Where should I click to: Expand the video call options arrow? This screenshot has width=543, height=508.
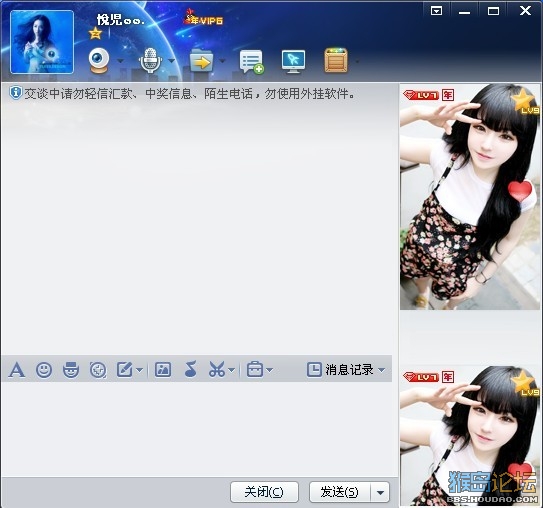click(120, 61)
